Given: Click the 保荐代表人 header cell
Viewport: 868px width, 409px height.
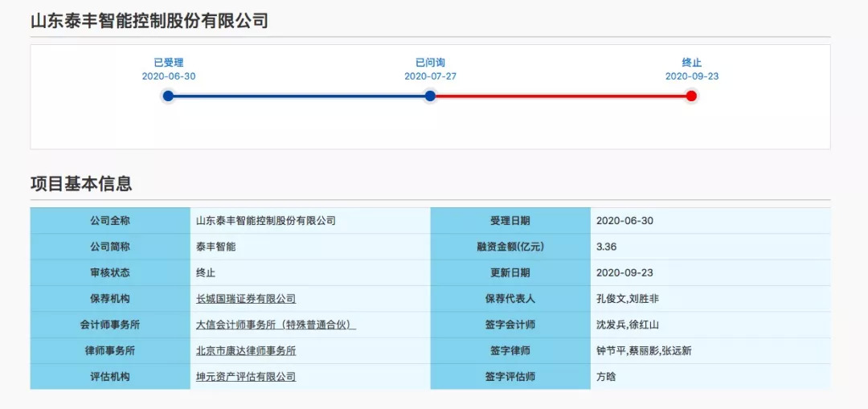Looking at the screenshot, I should pyautogui.click(x=510, y=299).
